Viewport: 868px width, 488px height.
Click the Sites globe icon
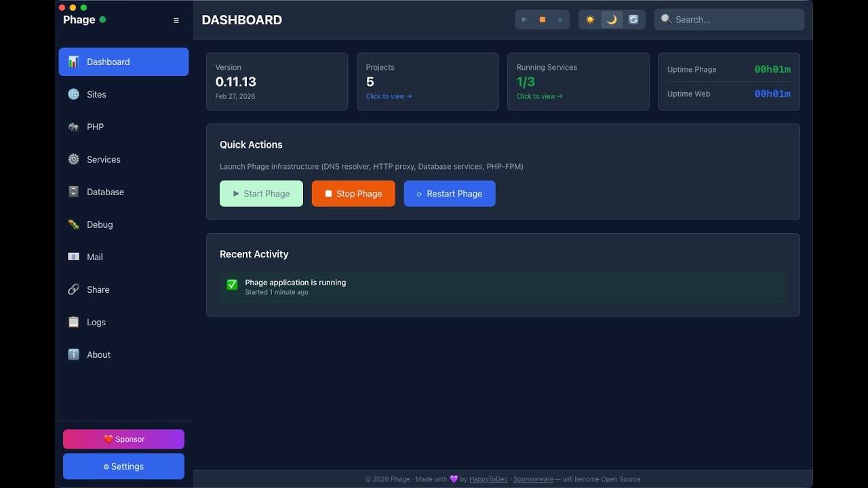pos(73,94)
